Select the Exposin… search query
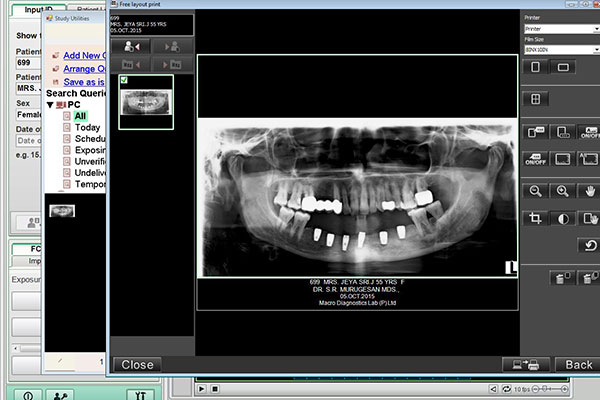The width and height of the screenshot is (600, 400). coord(90,150)
